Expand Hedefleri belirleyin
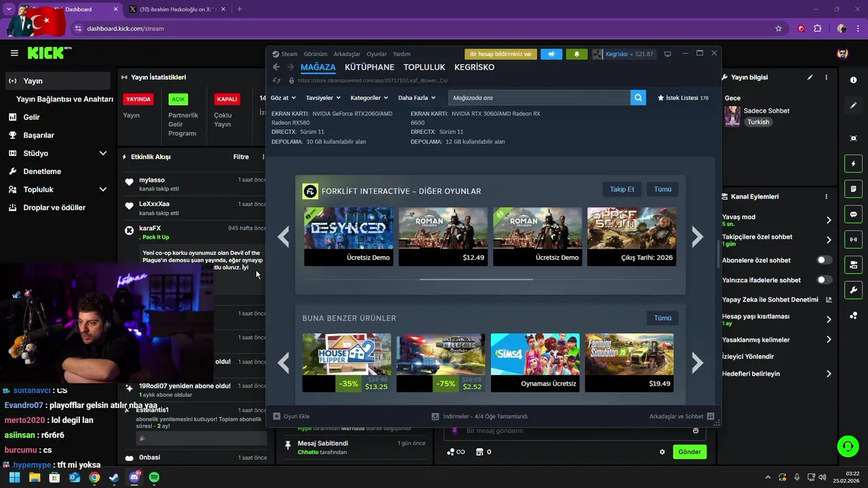The width and height of the screenshot is (868, 488). point(829,373)
